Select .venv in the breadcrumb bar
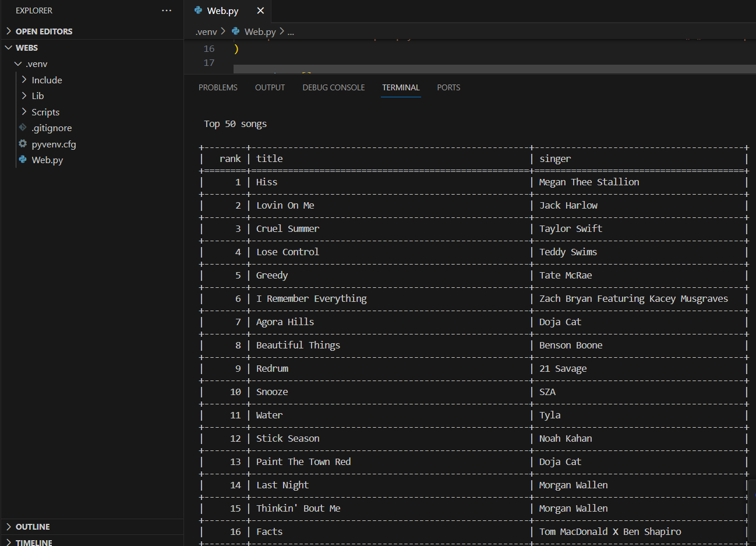The image size is (756, 546). 206,31
